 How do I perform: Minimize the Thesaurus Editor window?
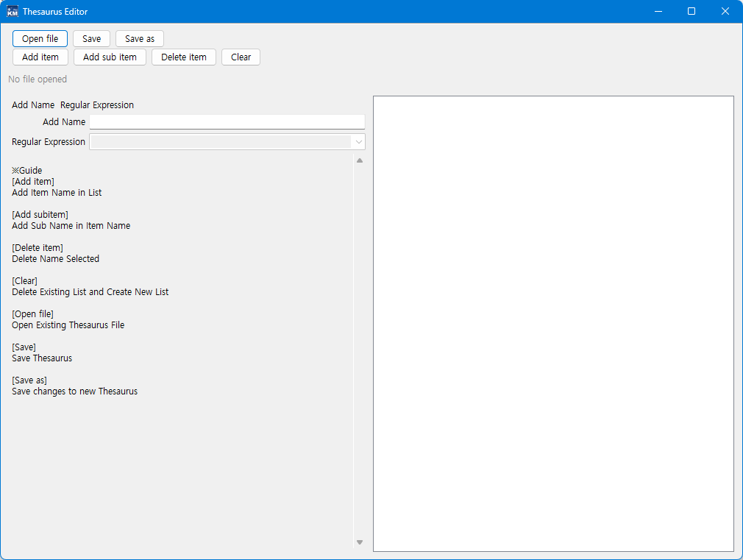tap(658, 12)
